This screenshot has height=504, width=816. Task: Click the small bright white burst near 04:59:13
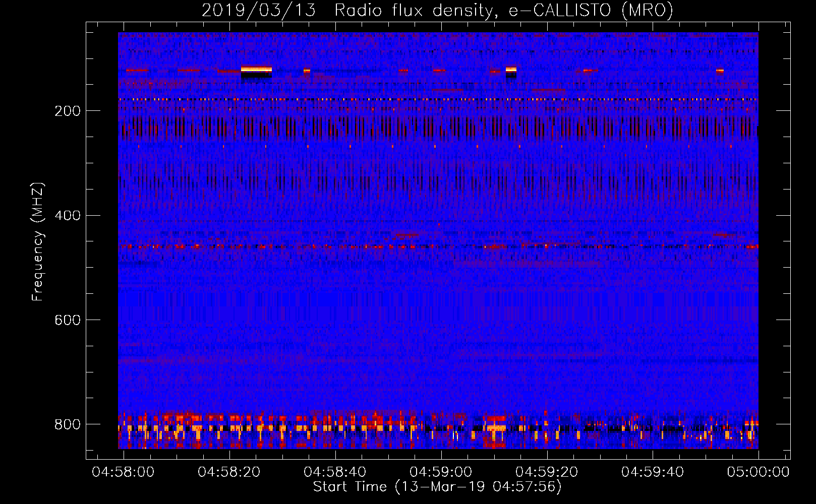click(x=511, y=70)
